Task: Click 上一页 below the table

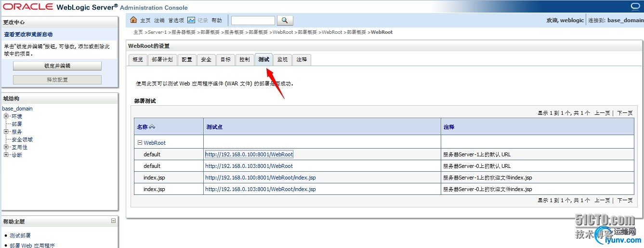Action: pyautogui.click(x=602, y=200)
